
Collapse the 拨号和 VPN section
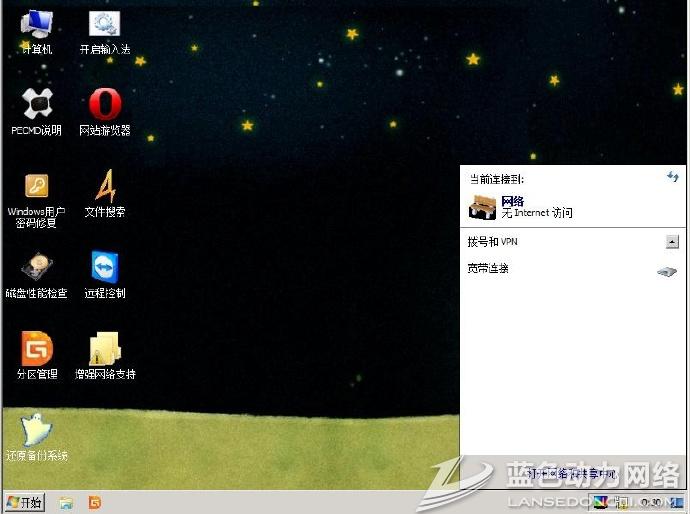click(672, 242)
